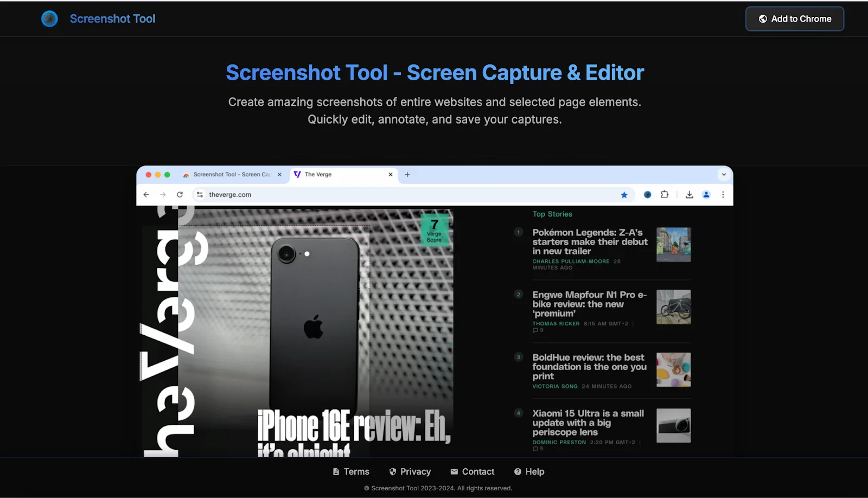868x498 pixels.
Task: Go back using the browser back arrow
Action: 146,195
